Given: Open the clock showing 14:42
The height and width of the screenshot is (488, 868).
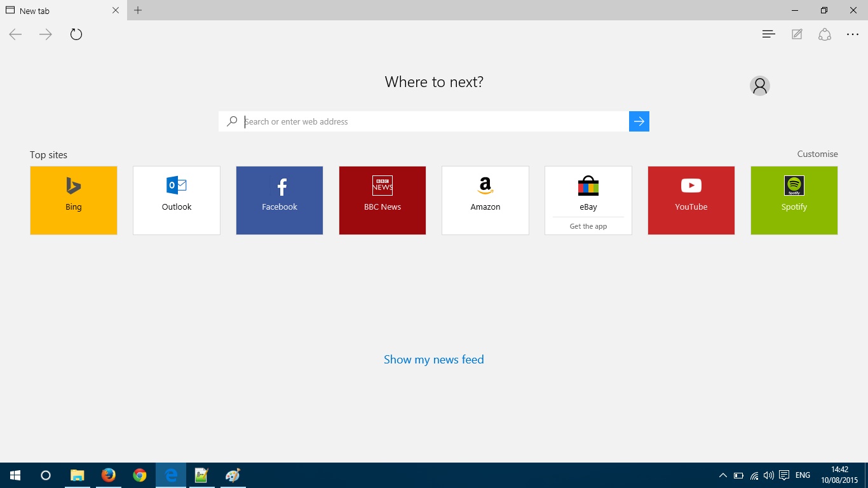Looking at the screenshot, I should [x=839, y=475].
